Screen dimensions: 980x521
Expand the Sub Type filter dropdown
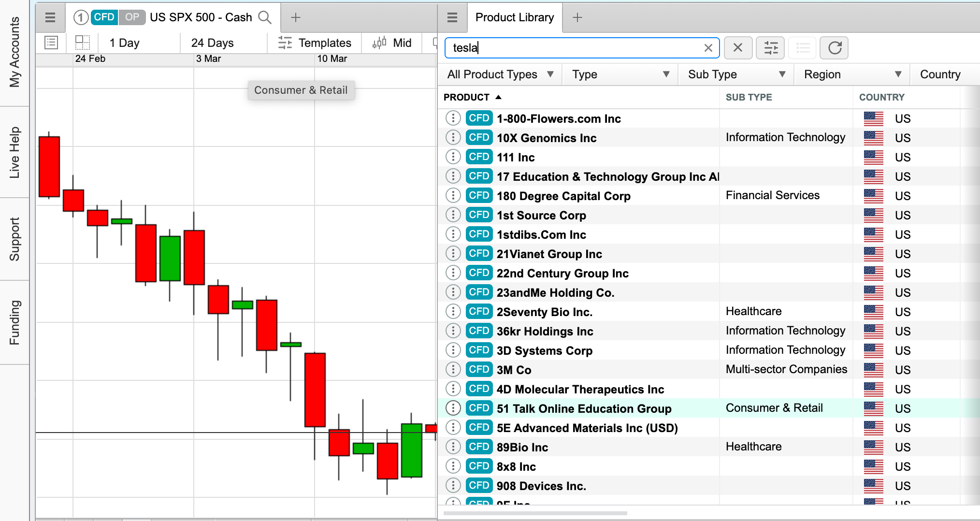(x=736, y=74)
